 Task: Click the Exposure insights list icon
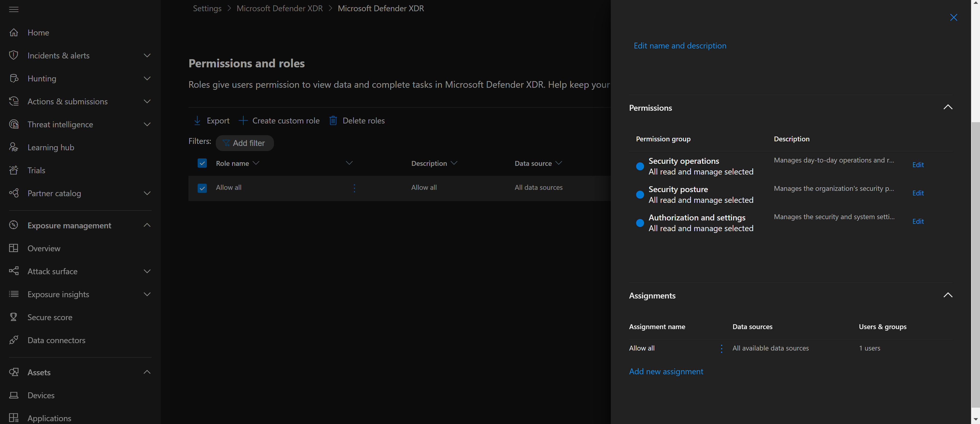point(14,294)
